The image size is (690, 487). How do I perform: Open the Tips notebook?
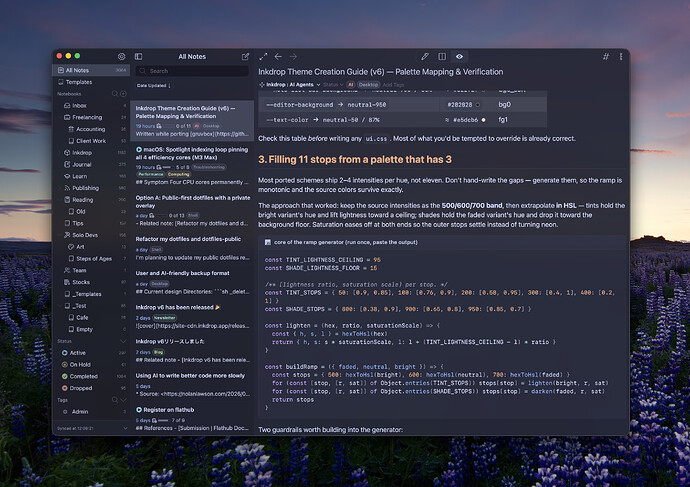91,223
